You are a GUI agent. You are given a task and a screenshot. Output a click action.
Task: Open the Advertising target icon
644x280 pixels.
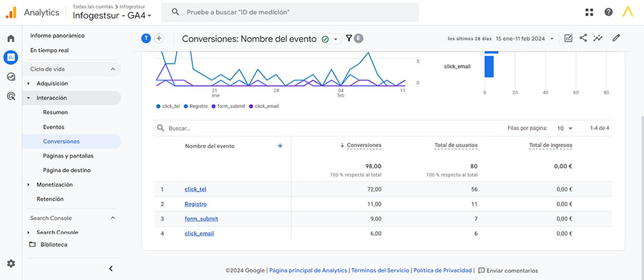(x=11, y=96)
